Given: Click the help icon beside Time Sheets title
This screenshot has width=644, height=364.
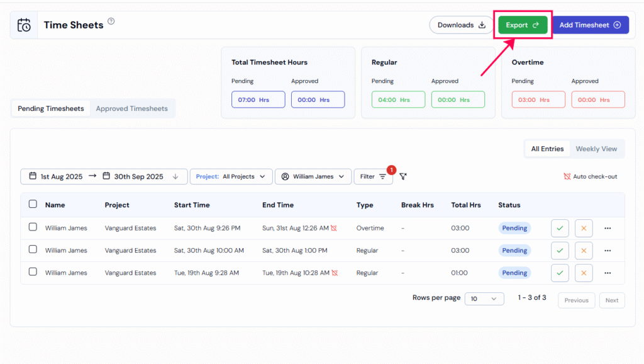Looking at the screenshot, I should pyautogui.click(x=111, y=21).
